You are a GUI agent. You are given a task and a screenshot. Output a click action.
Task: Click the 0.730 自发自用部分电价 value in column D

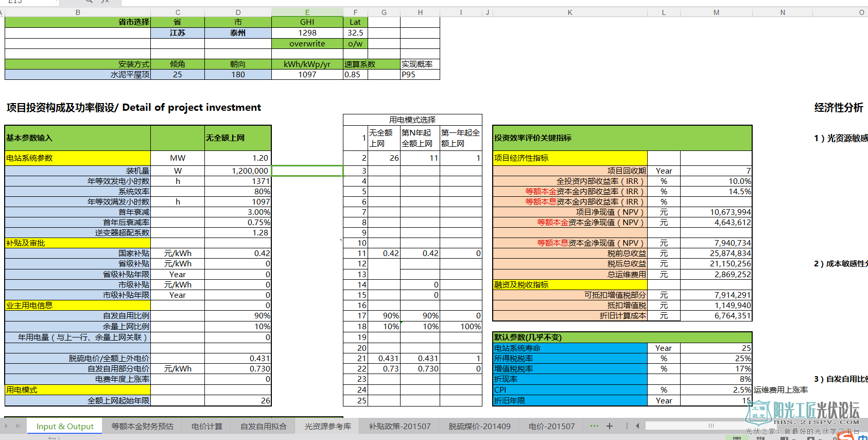[238, 369]
